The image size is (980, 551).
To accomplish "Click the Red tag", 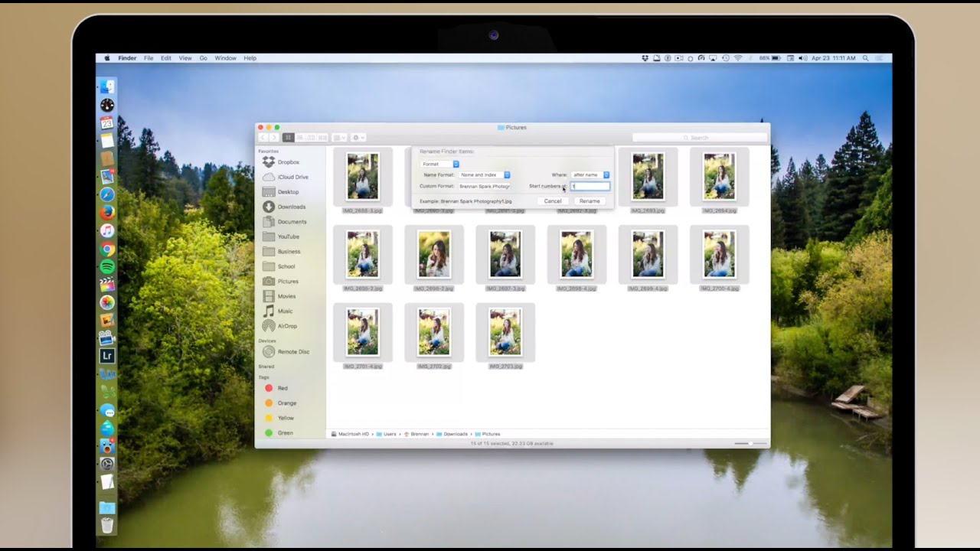I will pyautogui.click(x=276, y=388).
